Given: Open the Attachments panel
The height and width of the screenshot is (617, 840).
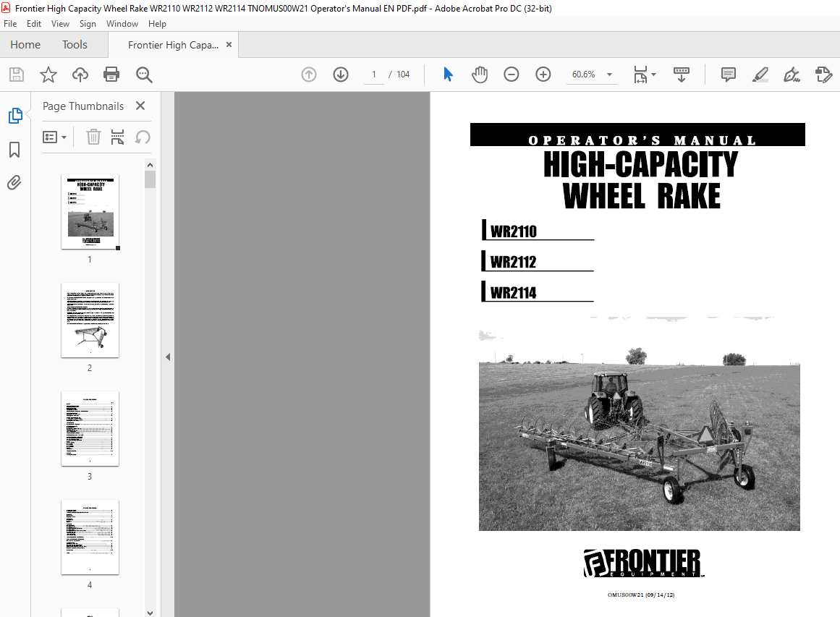Looking at the screenshot, I should (x=14, y=182).
